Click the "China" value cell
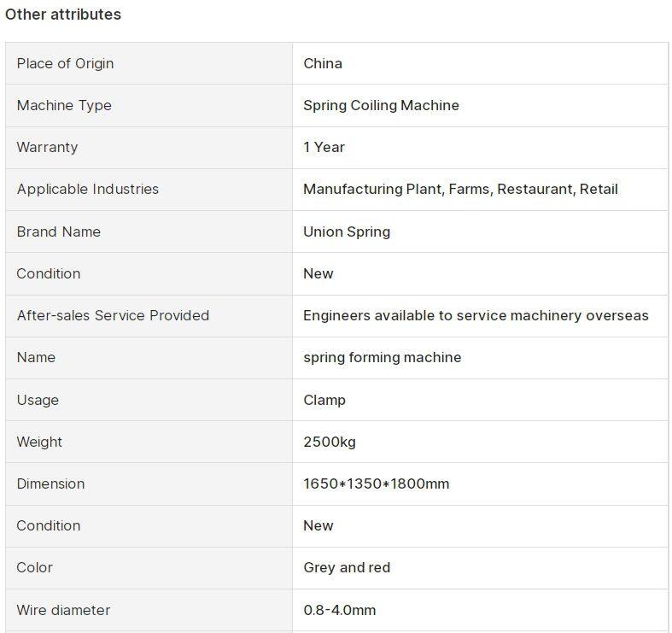The width and height of the screenshot is (672, 633). 323,63
